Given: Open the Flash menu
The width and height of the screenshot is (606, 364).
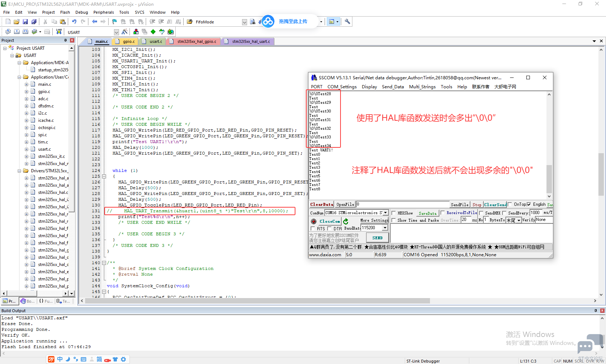Looking at the screenshot, I should [65, 12].
